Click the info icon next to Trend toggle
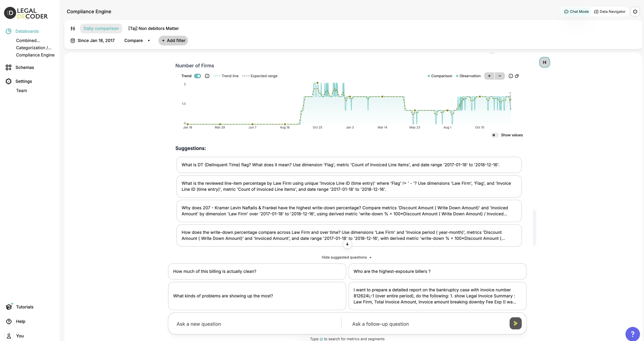 [207, 76]
